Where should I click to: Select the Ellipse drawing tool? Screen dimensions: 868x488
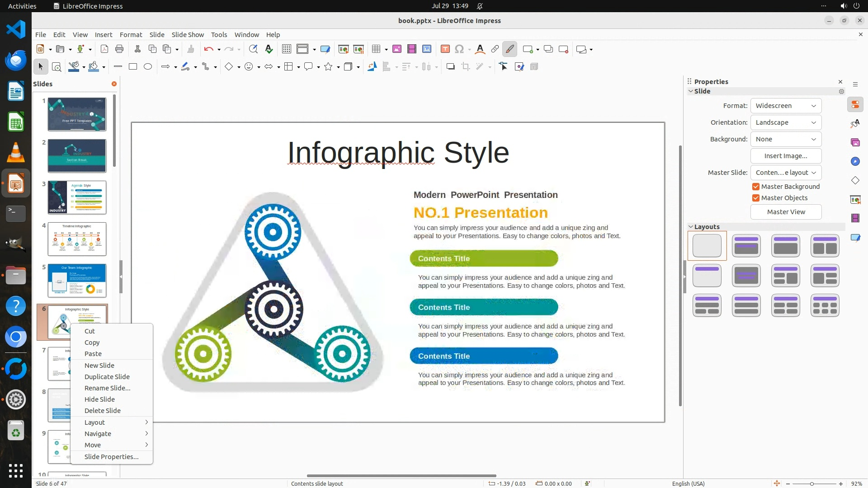pyautogui.click(x=148, y=67)
